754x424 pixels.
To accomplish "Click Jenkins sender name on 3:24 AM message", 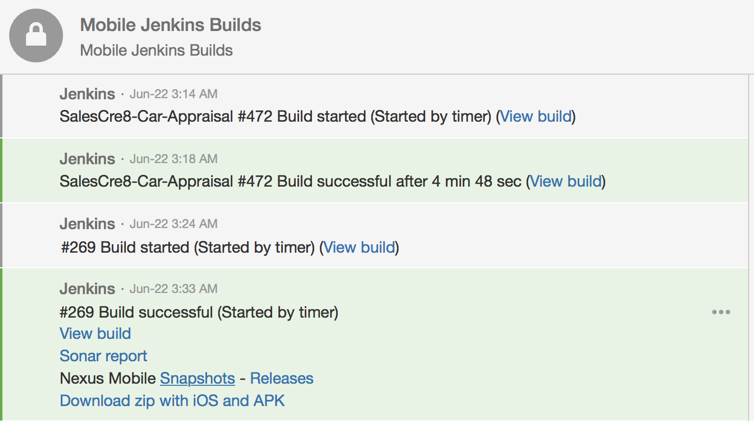I will click(87, 224).
